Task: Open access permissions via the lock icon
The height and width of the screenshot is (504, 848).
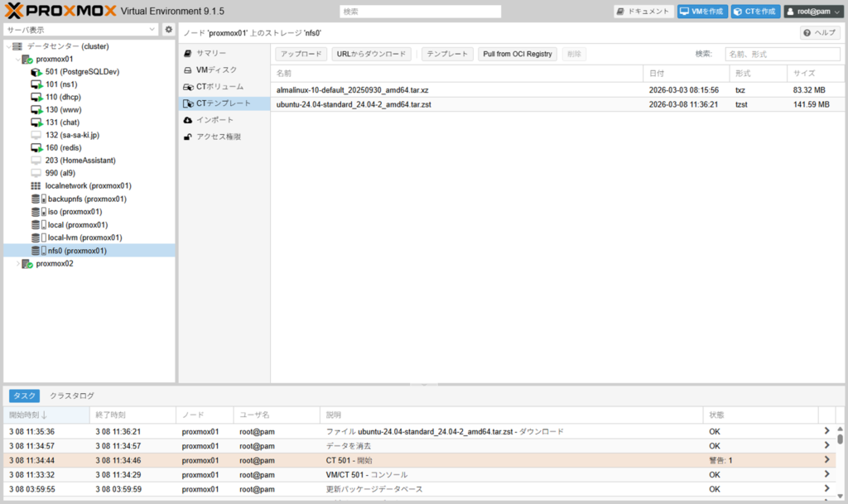Action: 189,137
